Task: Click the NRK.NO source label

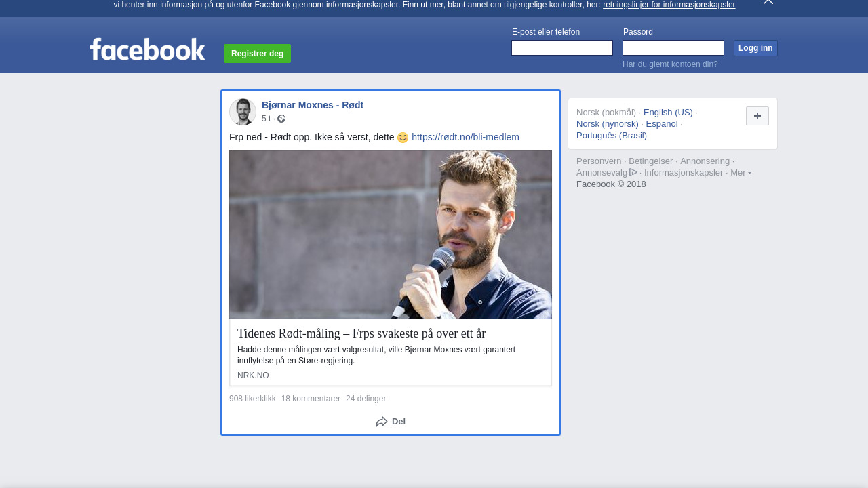Action: [x=253, y=375]
